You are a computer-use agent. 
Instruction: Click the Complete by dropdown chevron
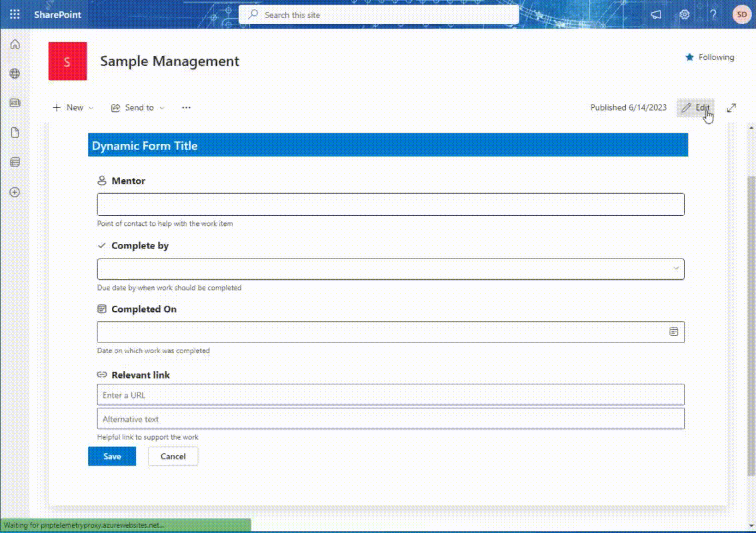click(x=676, y=268)
